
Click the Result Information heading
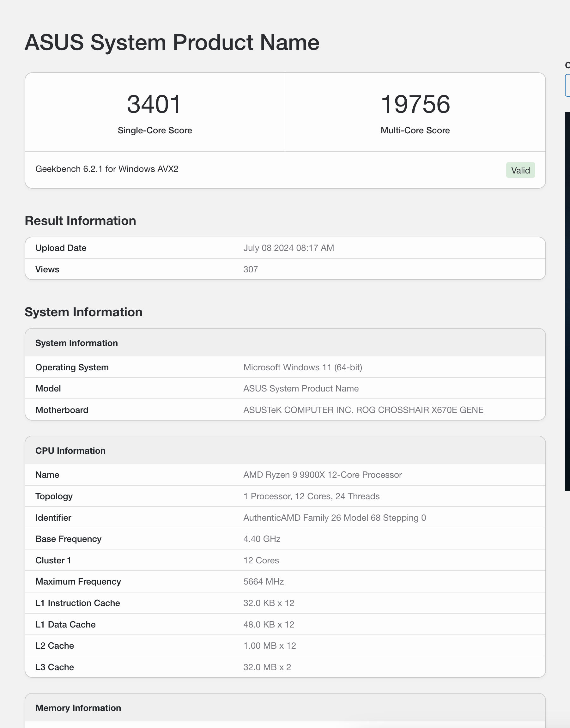(81, 221)
